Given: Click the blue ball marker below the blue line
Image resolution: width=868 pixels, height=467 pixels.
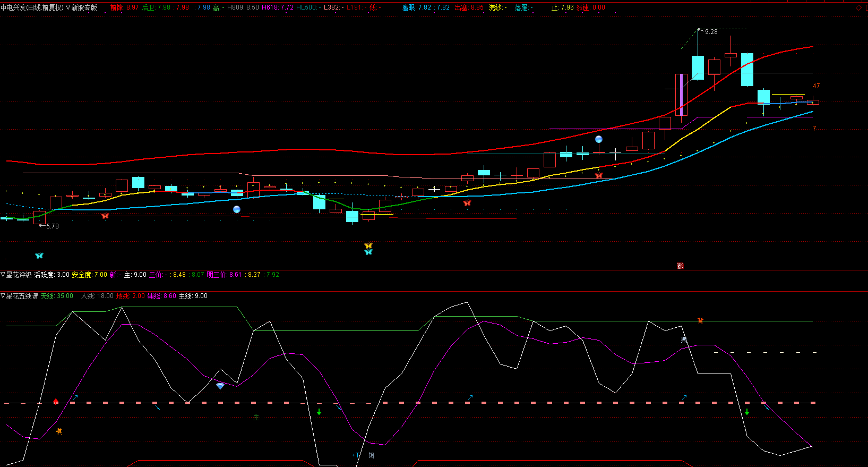Looking at the screenshot, I should pyautogui.click(x=237, y=209).
